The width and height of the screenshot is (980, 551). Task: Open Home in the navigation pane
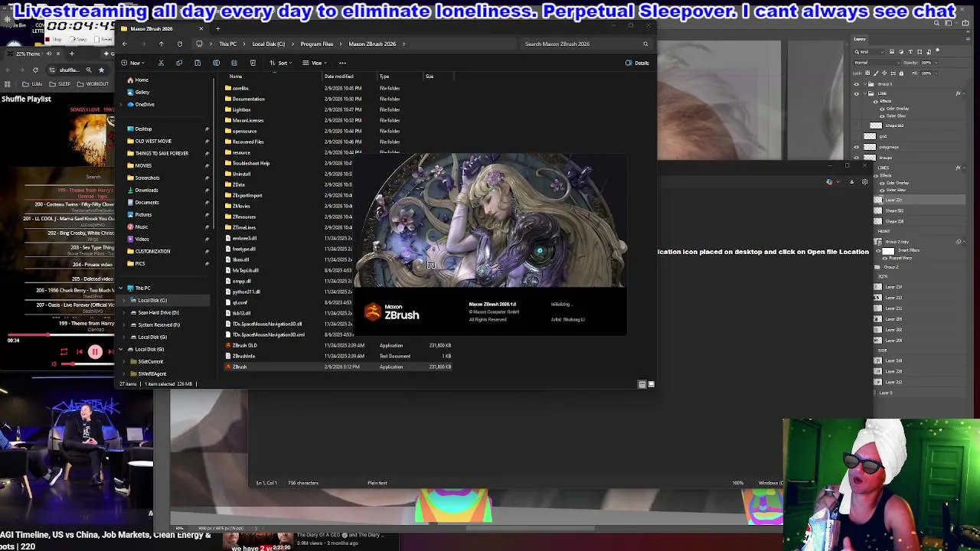[142, 80]
